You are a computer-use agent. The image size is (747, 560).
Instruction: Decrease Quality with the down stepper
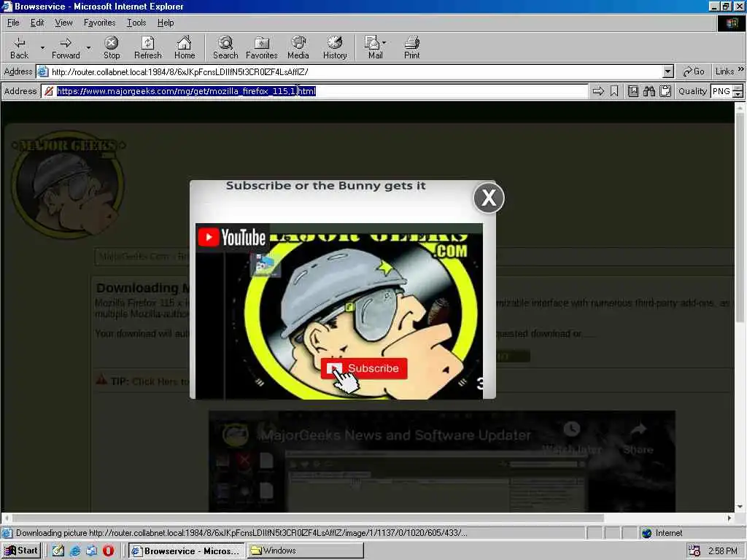click(738, 94)
